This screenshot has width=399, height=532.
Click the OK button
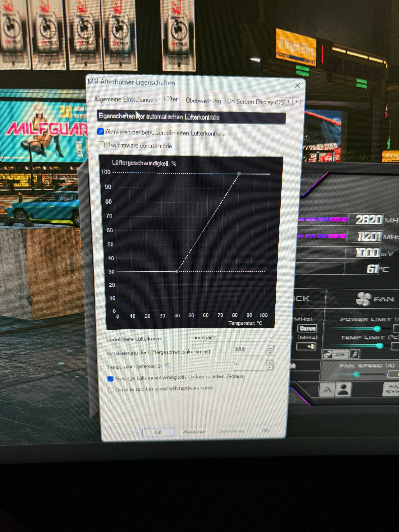tap(158, 432)
